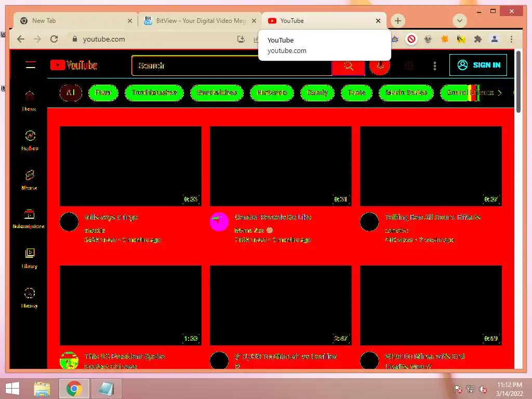Click the pink Meme Zee channel avatar
This screenshot has height=399, width=532.
point(219,222)
